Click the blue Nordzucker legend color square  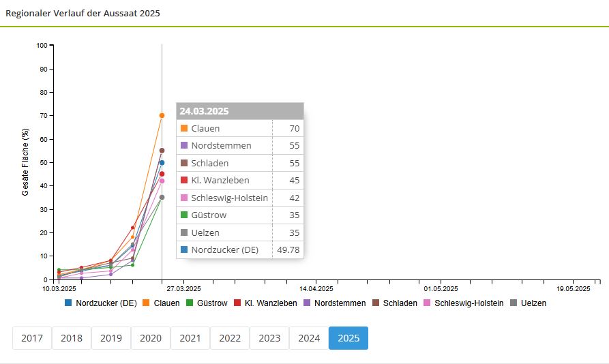pos(68,303)
